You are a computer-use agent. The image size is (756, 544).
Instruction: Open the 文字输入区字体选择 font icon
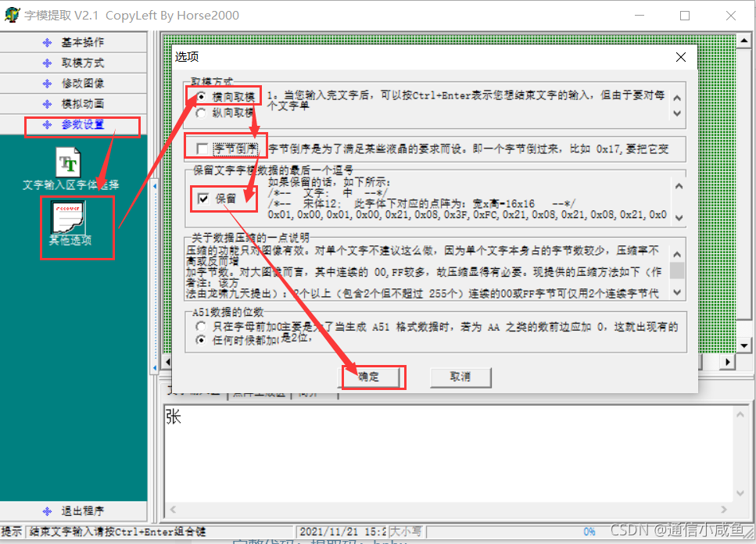[69, 163]
